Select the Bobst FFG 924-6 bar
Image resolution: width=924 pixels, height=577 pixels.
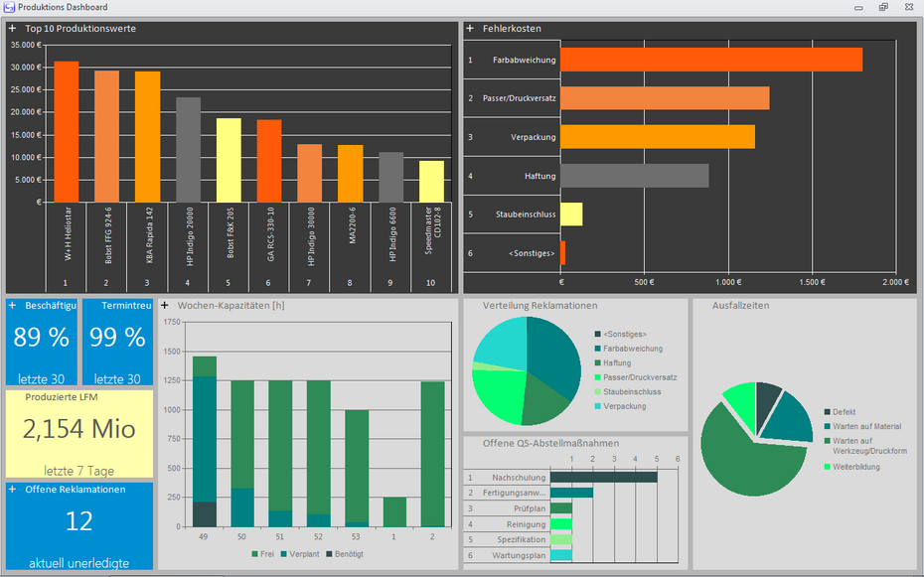pyautogui.click(x=106, y=137)
